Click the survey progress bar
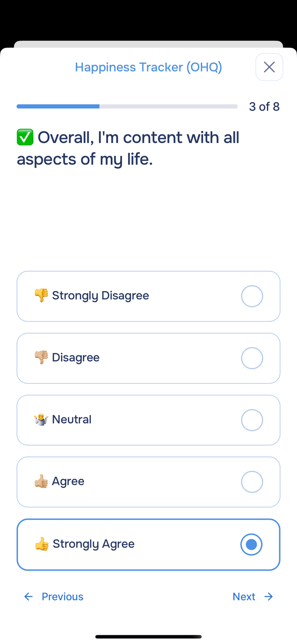Image resolution: width=297 pixels, height=644 pixels. pyautogui.click(x=127, y=106)
